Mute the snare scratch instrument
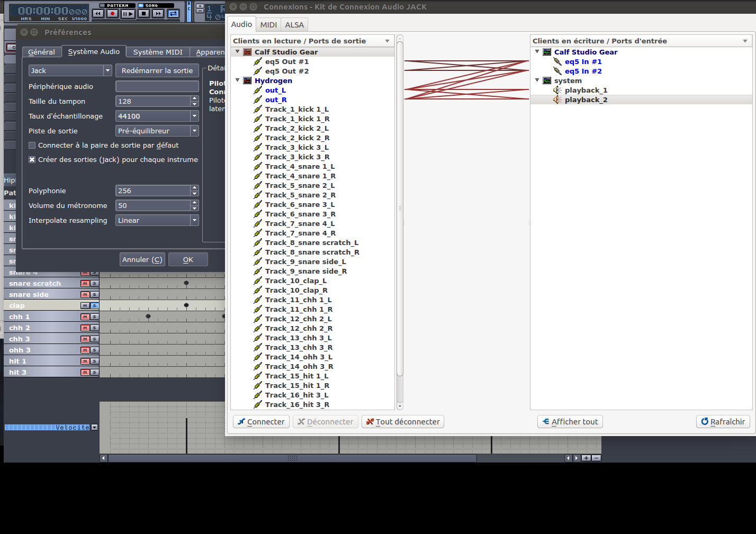This screenshot has height=534, width=756. point(85,284)
